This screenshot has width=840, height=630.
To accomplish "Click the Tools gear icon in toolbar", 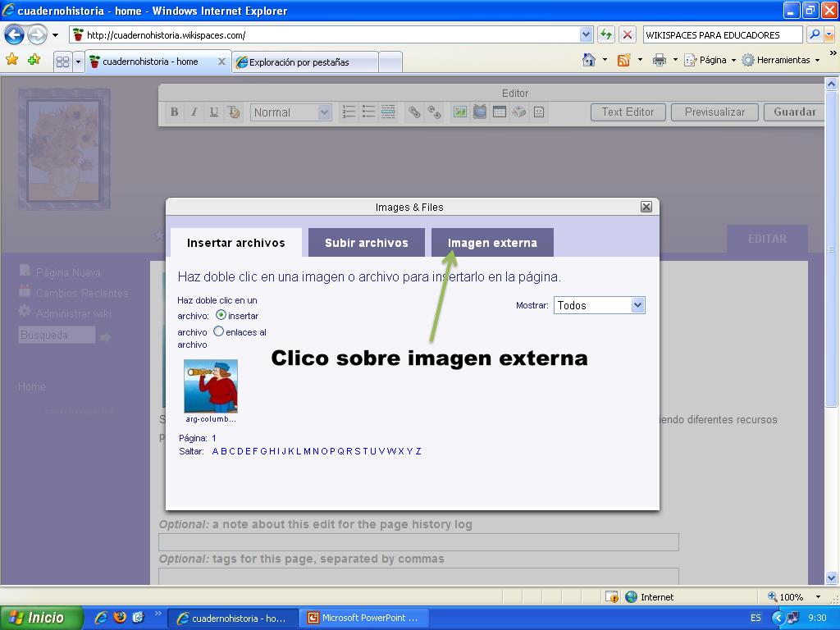I will (748, 60).
